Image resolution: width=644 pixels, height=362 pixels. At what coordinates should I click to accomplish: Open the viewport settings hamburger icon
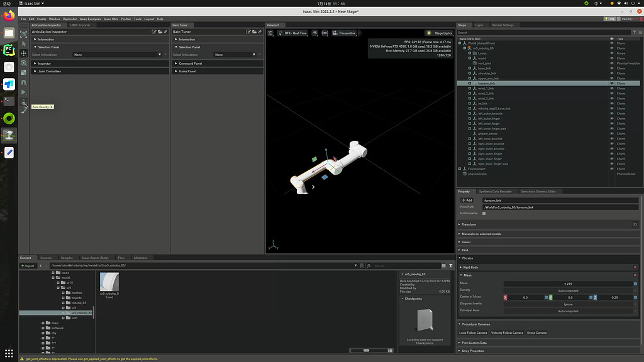click(x=271, y=33)
